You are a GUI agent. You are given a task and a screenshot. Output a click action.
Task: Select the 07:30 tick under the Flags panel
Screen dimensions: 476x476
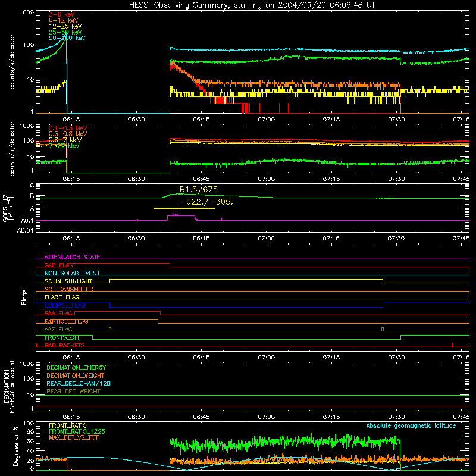coord(396,358)
